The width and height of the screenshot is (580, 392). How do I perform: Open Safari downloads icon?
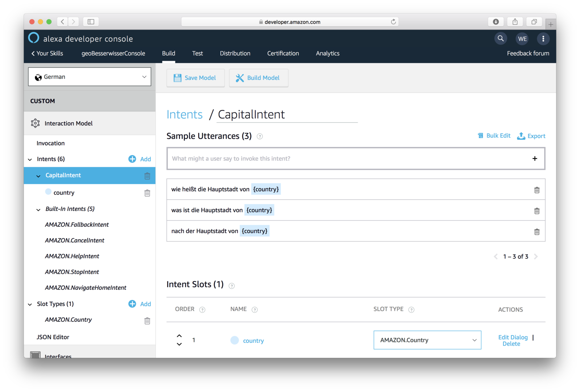[x=496, y=22]
